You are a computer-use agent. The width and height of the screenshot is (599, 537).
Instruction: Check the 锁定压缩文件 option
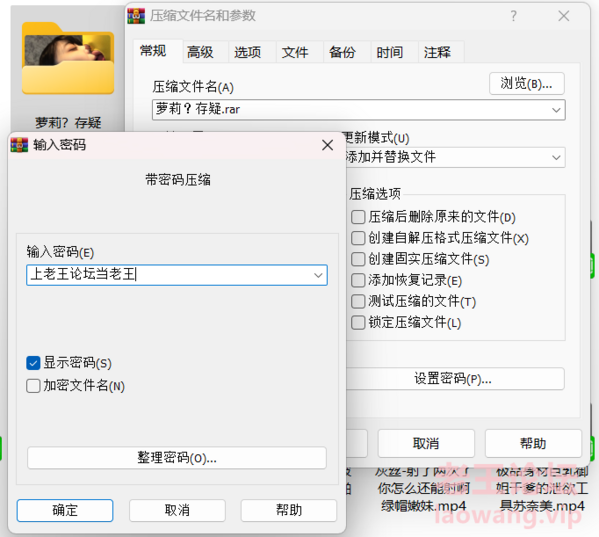(358, 322)
